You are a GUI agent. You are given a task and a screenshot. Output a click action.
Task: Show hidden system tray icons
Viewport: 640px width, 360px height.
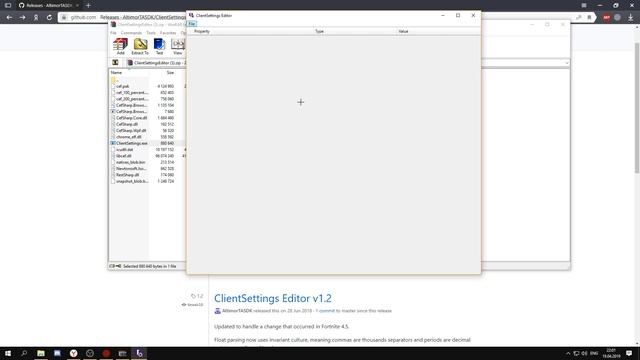tap(568, 353)
